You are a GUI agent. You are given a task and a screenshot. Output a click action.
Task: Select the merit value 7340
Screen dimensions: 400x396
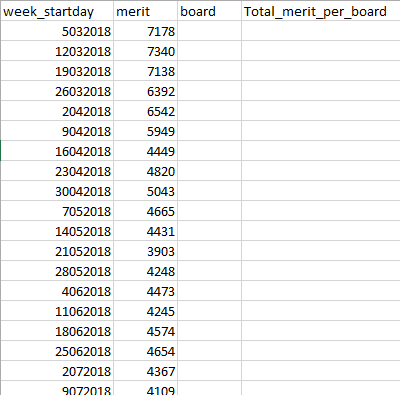pos(146,51)
